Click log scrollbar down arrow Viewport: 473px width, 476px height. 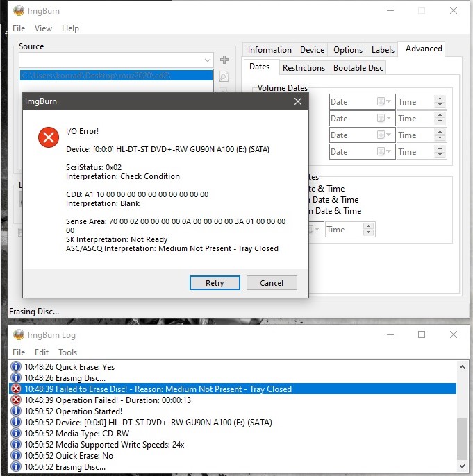[462, 466]
